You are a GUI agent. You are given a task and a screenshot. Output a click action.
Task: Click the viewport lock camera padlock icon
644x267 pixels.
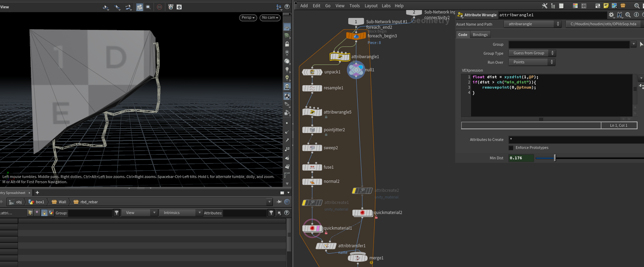coord(287,44)
